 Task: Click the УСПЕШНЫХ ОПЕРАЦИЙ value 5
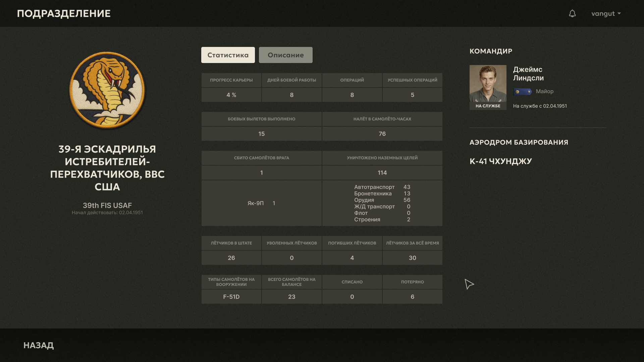pyautogui.click(x=413, y=95)
